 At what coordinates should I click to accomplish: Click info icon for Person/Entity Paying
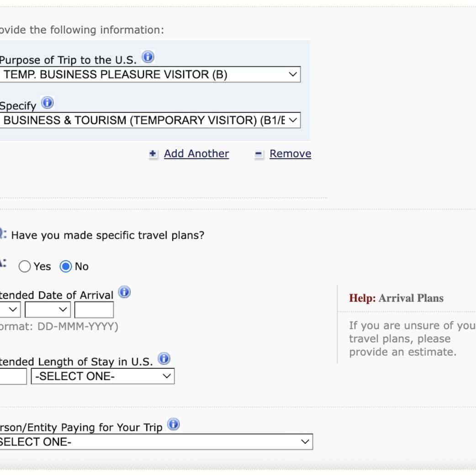[x=174, y=425]
